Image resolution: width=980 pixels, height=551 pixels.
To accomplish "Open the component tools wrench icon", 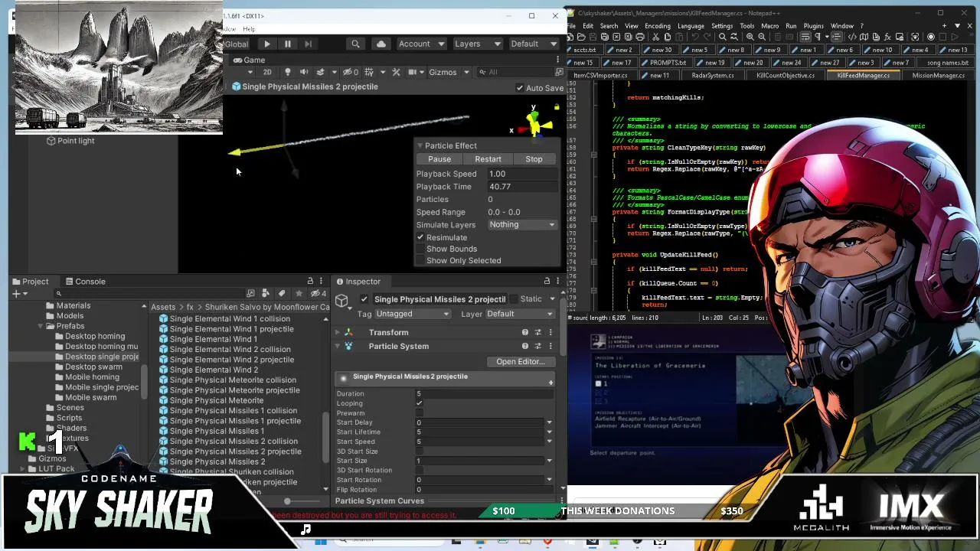I will coord(396,72).
